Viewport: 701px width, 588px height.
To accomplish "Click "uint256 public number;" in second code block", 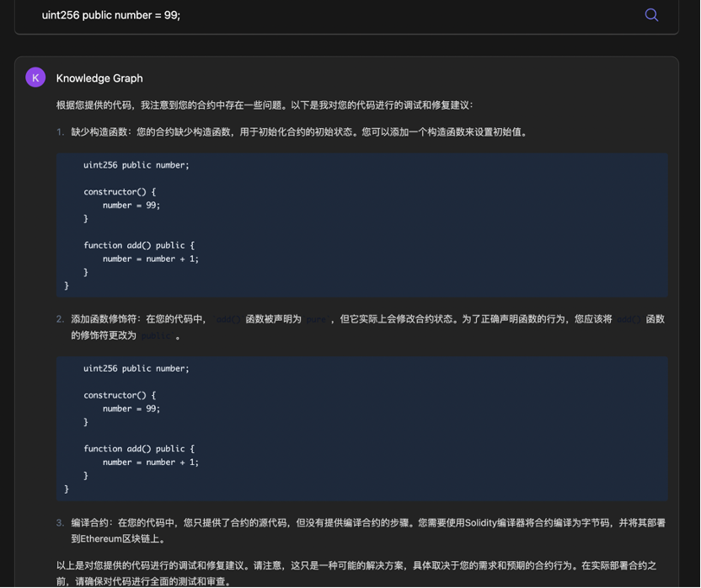I will pos(136,368).
